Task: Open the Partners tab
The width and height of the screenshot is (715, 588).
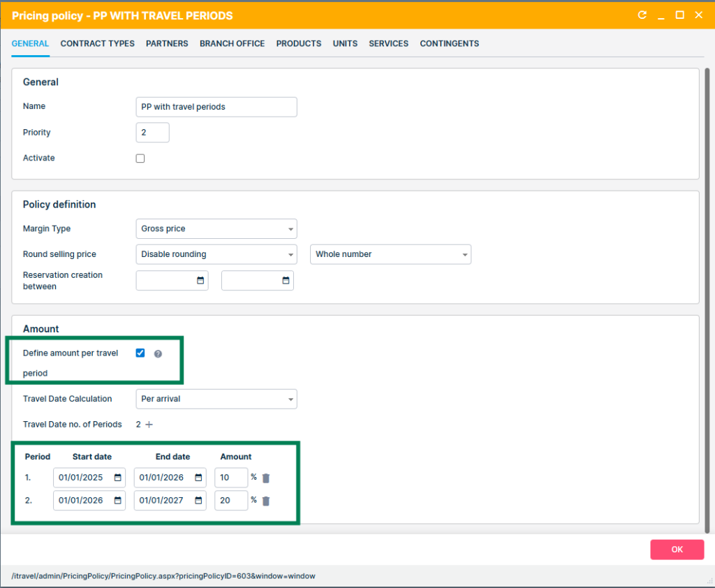Action: click(x=167, y=43)
